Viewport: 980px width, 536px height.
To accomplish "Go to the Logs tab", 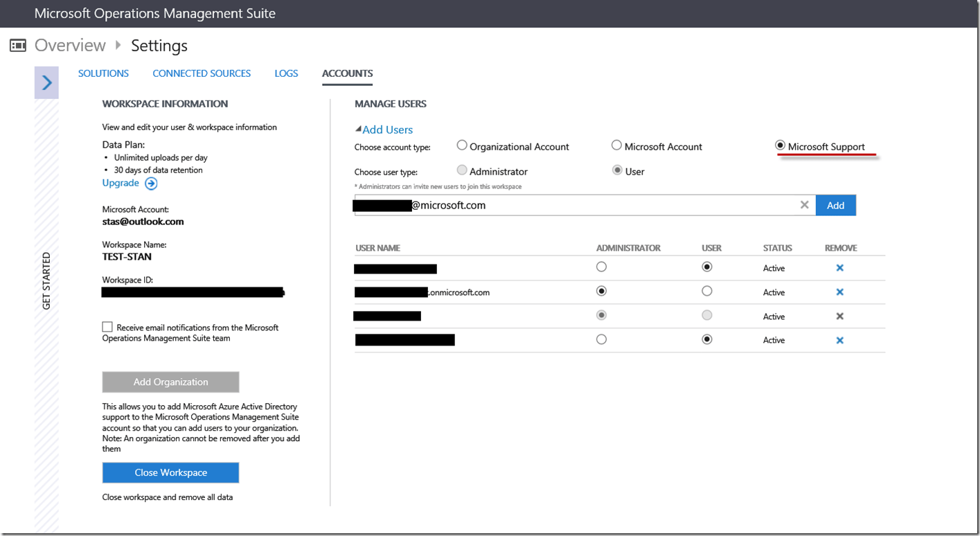I will pyautogui.click(x=286, y=73).
